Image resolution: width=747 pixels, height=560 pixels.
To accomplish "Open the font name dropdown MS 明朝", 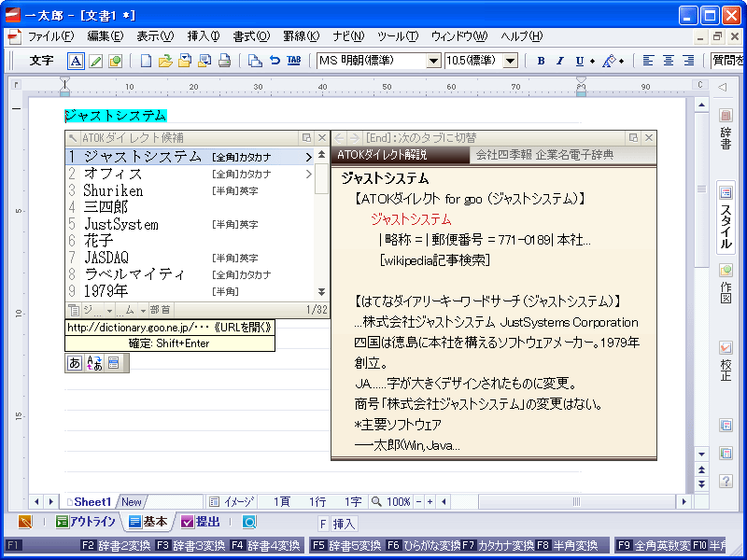I will tap(433, 61).
